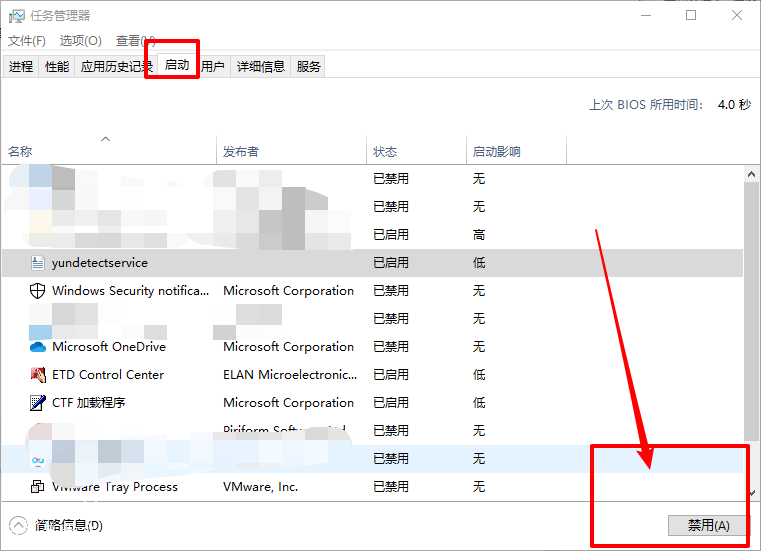Screen dimensions: 761x551
Task: Select the CTF 加载程序 entry
Action: pyautogui.click(x=88, y=403)
